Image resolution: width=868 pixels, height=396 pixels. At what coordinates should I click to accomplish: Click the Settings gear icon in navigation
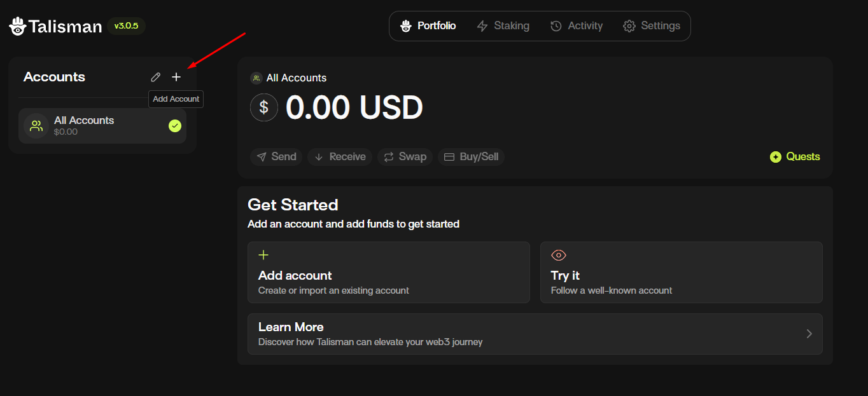pyautogui.click(x=629, y=25)
